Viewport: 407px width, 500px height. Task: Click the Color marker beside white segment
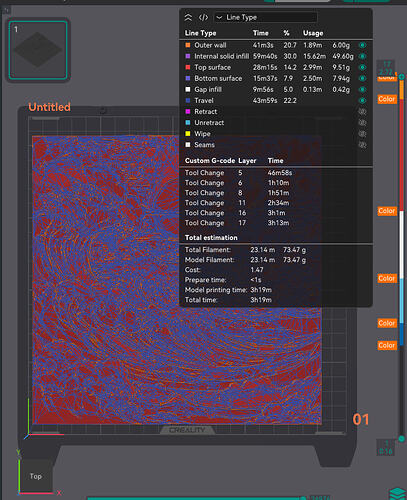387,211
